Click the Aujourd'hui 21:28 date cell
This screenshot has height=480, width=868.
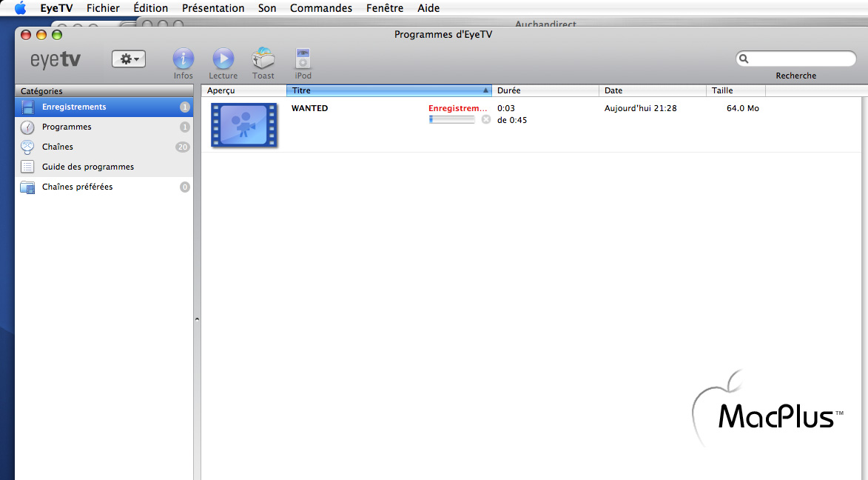coord(641,108)
